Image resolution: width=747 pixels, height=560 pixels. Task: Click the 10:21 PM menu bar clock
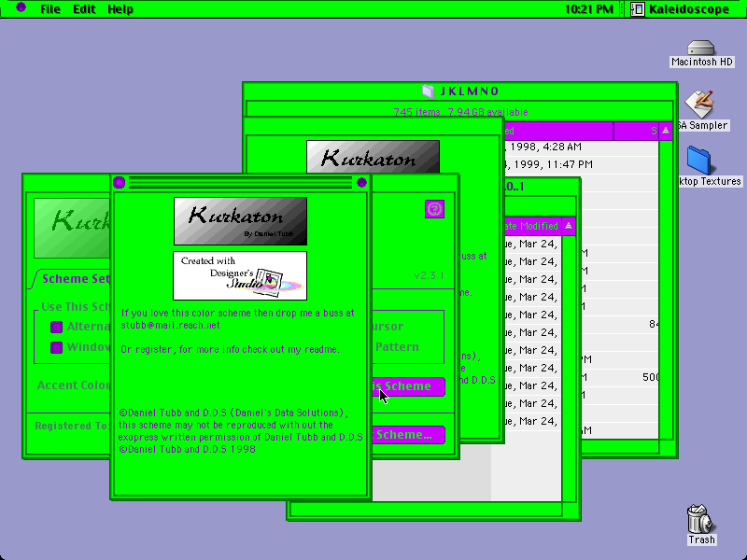(589, 9)
